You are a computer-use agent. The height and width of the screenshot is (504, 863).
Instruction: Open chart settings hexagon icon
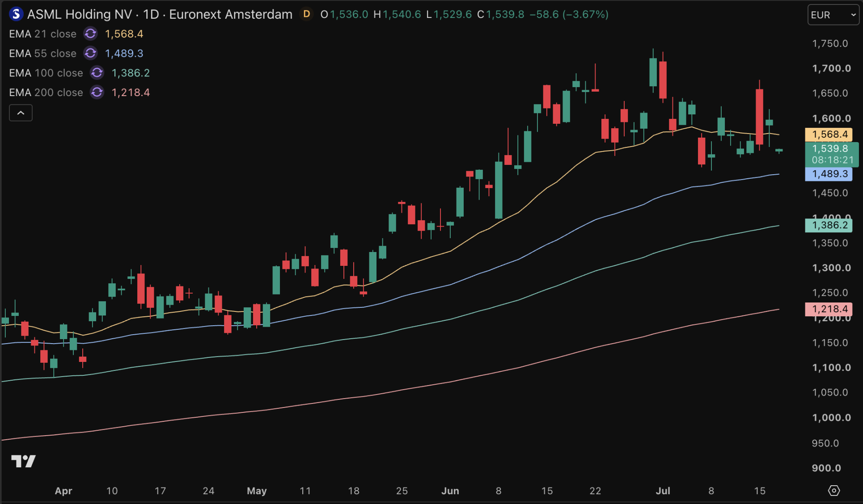[x=834, y=491]
